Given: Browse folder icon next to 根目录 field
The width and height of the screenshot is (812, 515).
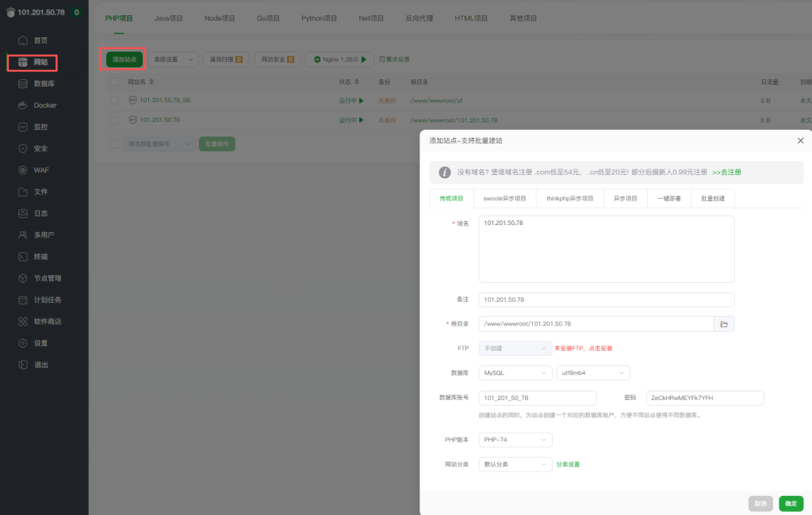Looking at the screenshot, I should coord(724,324).
